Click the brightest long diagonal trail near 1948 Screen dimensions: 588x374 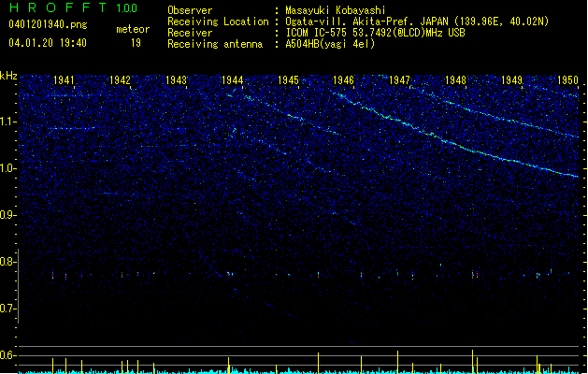point(457,135)
